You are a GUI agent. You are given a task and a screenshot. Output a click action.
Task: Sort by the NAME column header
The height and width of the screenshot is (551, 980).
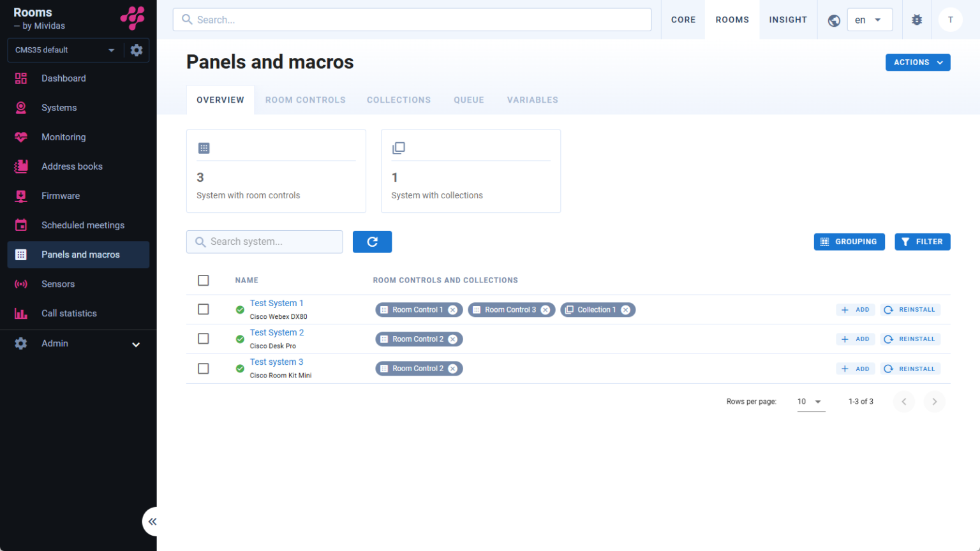(x=246, y=281)
